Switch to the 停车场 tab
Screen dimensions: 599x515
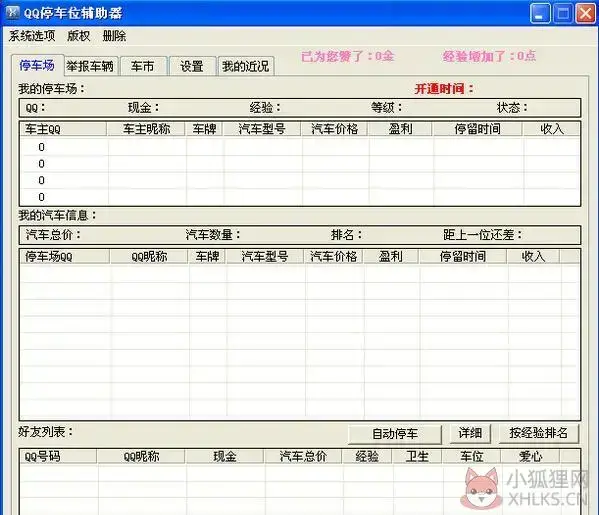[x=37, y=65]
